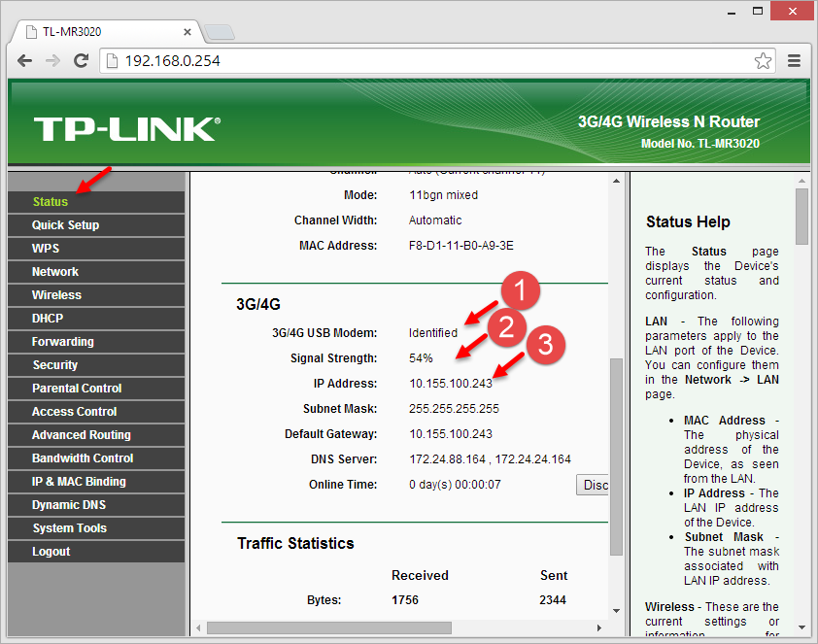This screenshot has height=644, width=818.
Task: Click the signal strength value 54%
Action: point(421,358)
